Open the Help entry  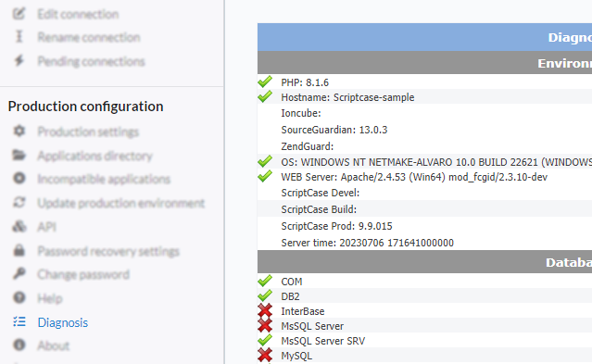[50, 298]
